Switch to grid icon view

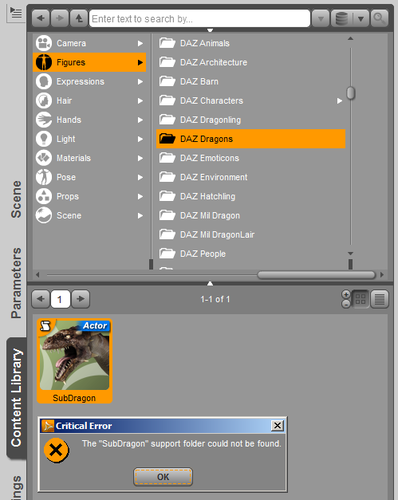(361, 299)
